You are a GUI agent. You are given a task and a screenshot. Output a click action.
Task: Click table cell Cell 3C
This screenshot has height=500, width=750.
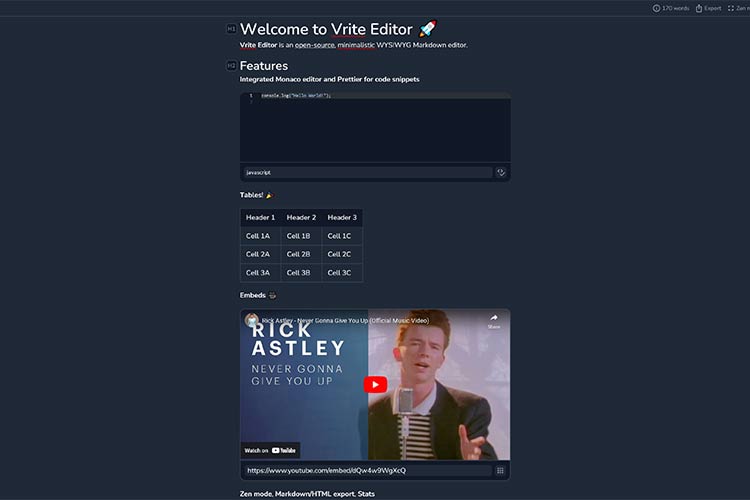(x=342, y=273)
